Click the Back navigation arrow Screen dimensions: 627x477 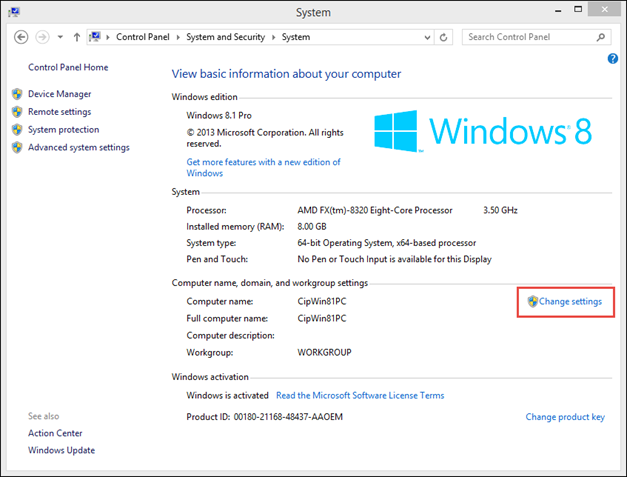tap(21, 37)
